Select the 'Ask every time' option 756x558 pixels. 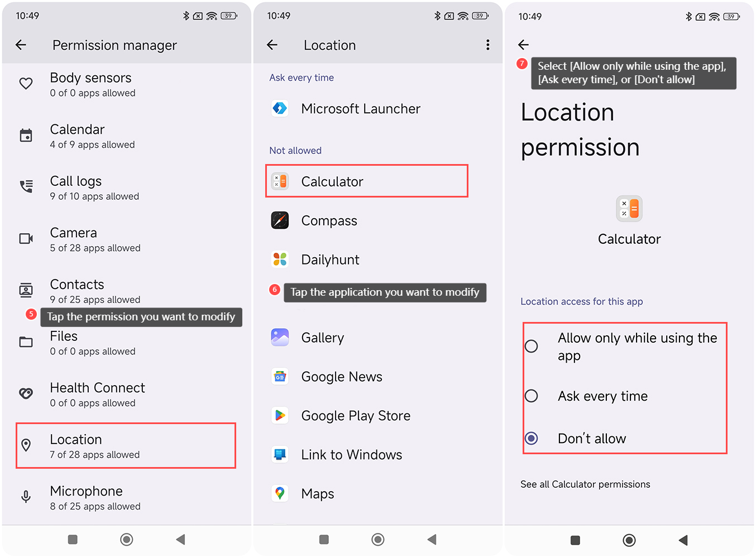coord(532,396)
